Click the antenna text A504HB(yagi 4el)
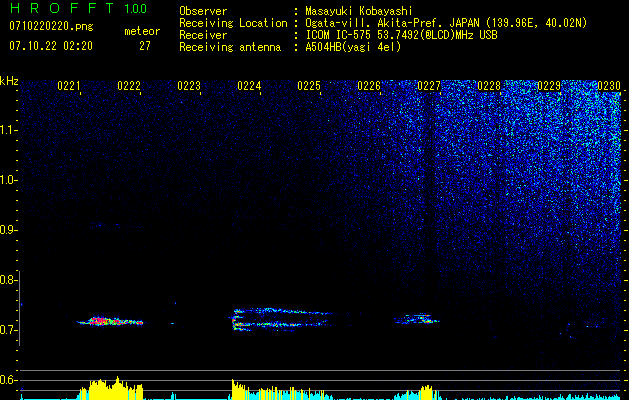The height and width of the screenshot is (400, 629). (353, 47)
